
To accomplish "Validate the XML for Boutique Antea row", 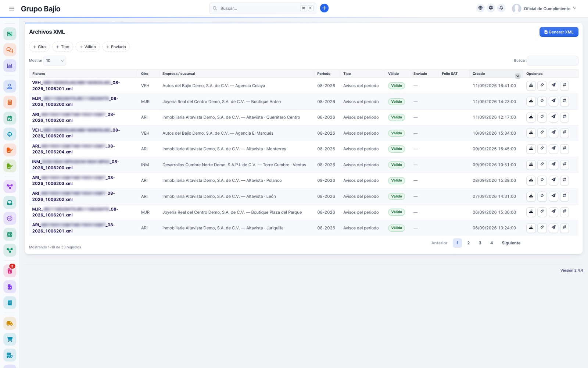I will [542, 101].
